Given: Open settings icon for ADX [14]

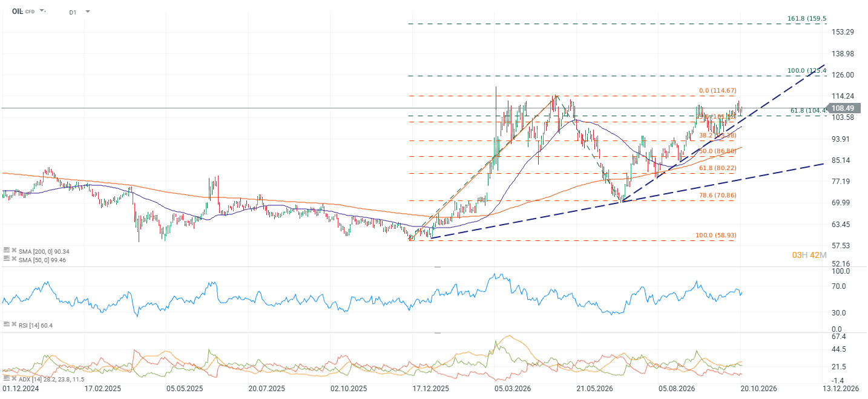Looking at the screenshot, I should pos(7,378).
